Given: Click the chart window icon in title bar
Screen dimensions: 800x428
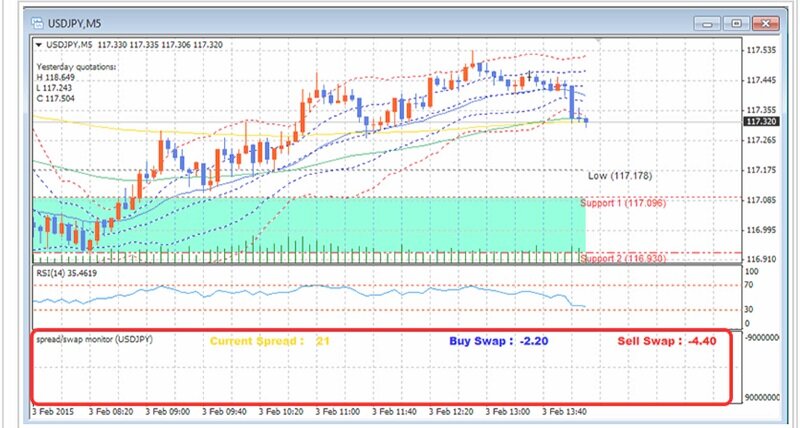Looking at the screenshot, I should (37, 22).
